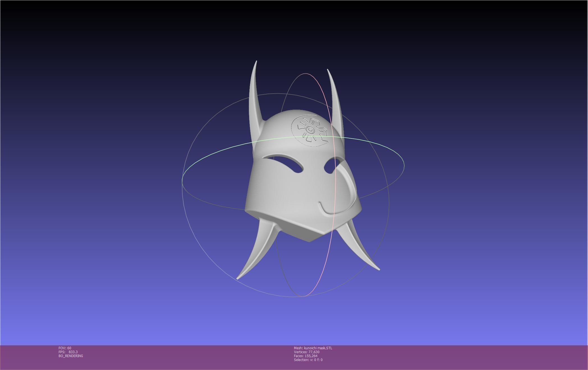The width and height of the screenshot is (588, 370).
Task: Click the Faces: 155,264 count text
Action: pyautogui.click(x=306, y=356)
